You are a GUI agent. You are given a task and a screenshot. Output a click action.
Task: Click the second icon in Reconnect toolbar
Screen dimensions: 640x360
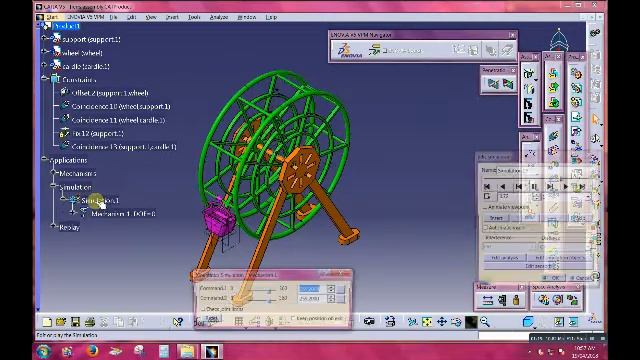pos(508,84)
